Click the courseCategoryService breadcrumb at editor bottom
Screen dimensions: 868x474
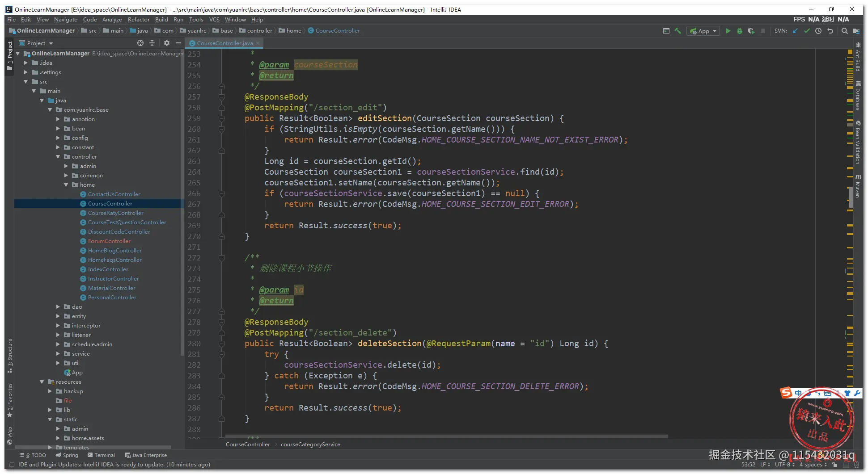(x=310, y=445)
